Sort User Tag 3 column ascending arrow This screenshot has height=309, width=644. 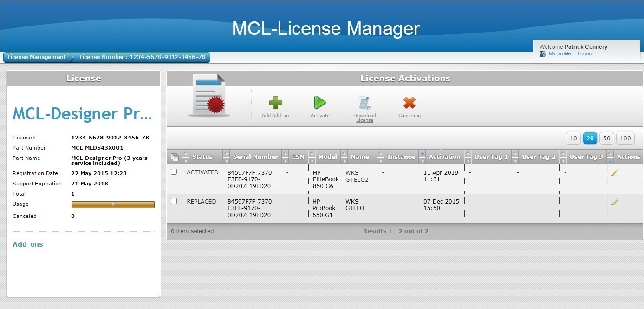pos(563,154)
